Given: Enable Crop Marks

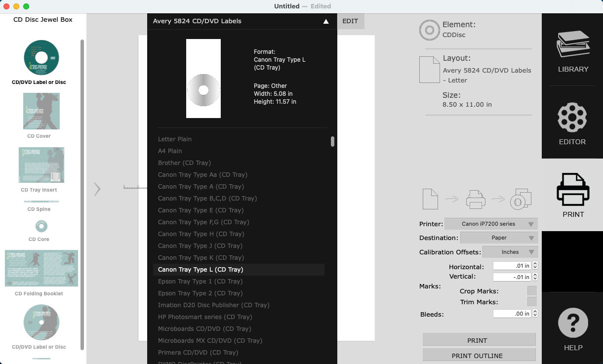Looking at the screenshot, I should click(532, 291).
